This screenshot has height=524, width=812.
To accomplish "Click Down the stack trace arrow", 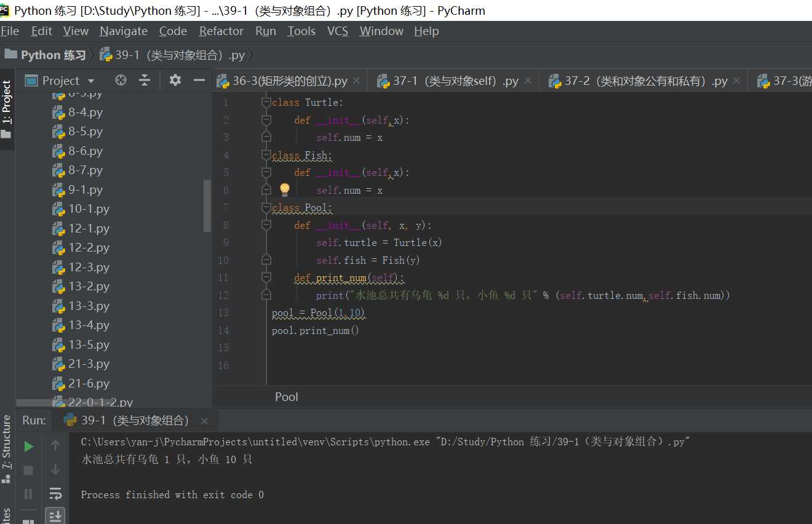I will [55, 469].
